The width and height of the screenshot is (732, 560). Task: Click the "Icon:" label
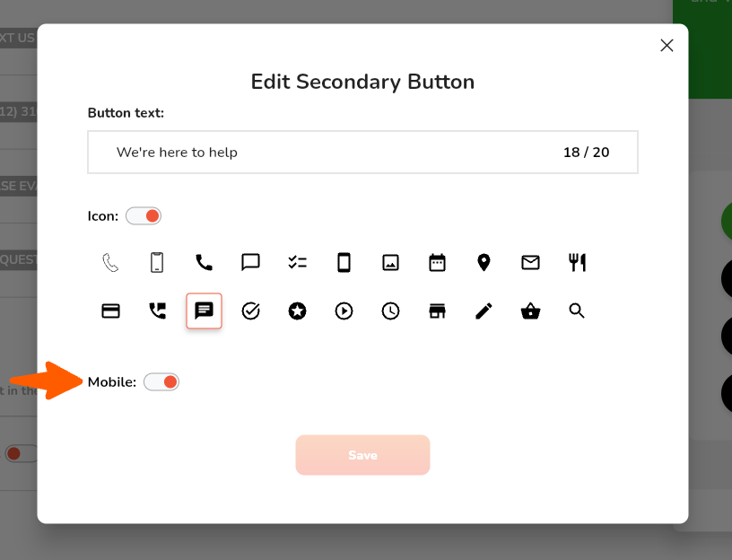click(x=102, y=216)
